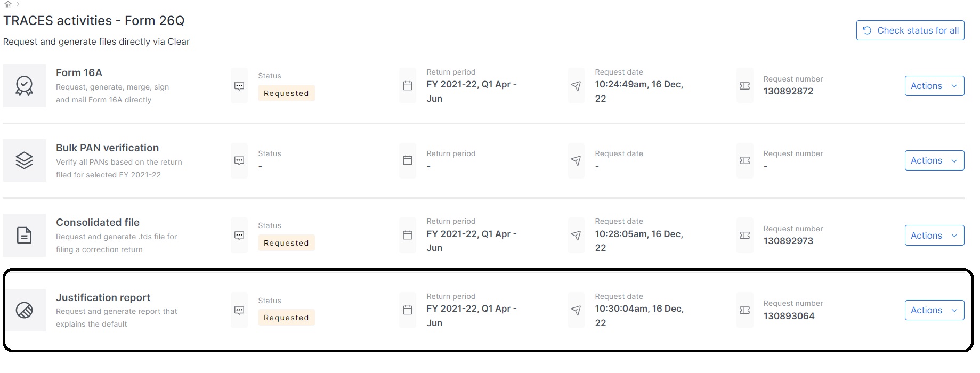980x373 pixels.
Task: Click the Bulk PAN verification layers icon
Action: tap(25, 160)
